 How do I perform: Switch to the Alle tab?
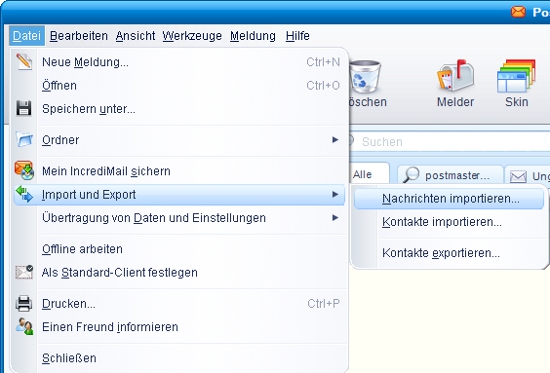368,174
